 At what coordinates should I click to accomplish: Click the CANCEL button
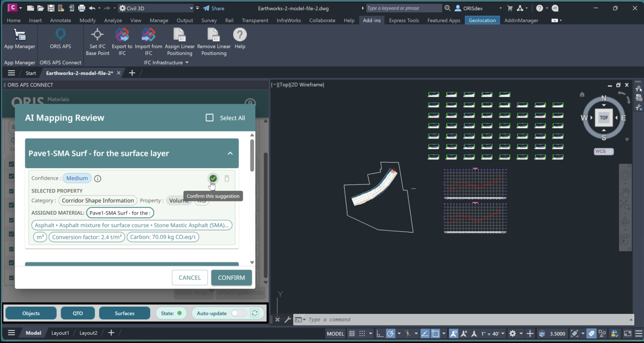pos(190,278)
